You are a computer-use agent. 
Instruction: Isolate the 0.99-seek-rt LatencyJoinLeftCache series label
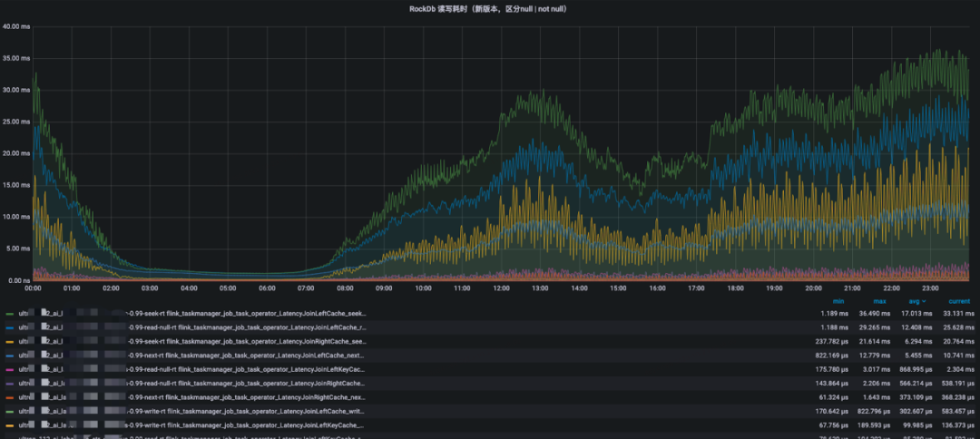click(192, 314)
